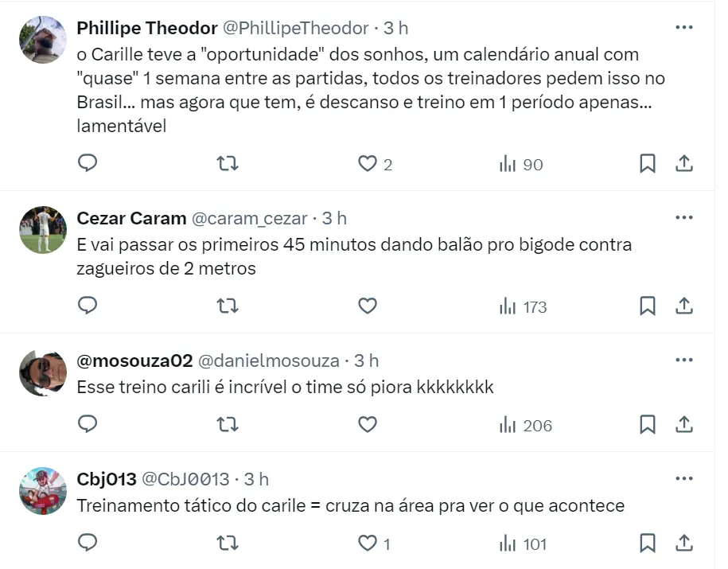Expand more menu on Cbj013's tweet
This screenshot has width=728, height=569.
click(683, 478)
